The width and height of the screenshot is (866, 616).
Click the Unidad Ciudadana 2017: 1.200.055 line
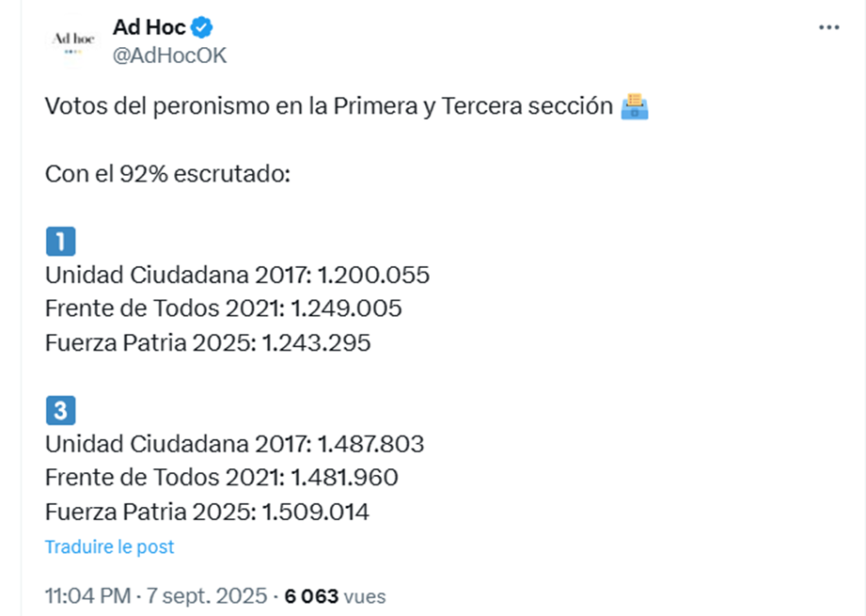coord(237,276)
